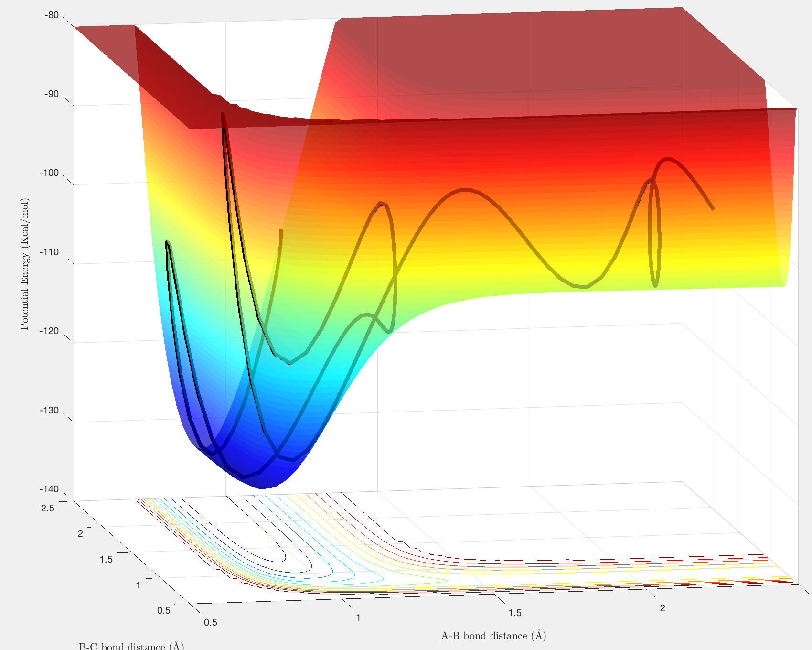Select the A-B bond distance axis label
The image size is (812, 650).
coord(494,636)
